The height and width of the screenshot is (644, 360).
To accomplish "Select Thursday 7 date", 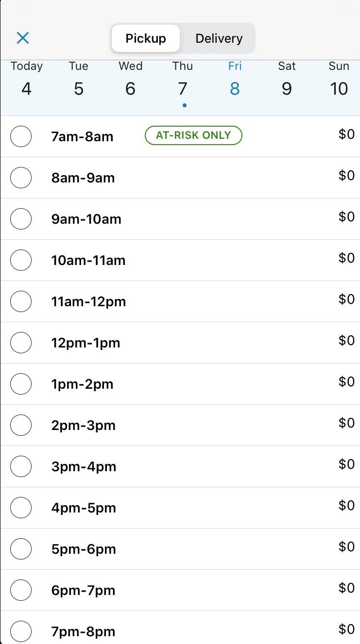I will pos(183,80).
